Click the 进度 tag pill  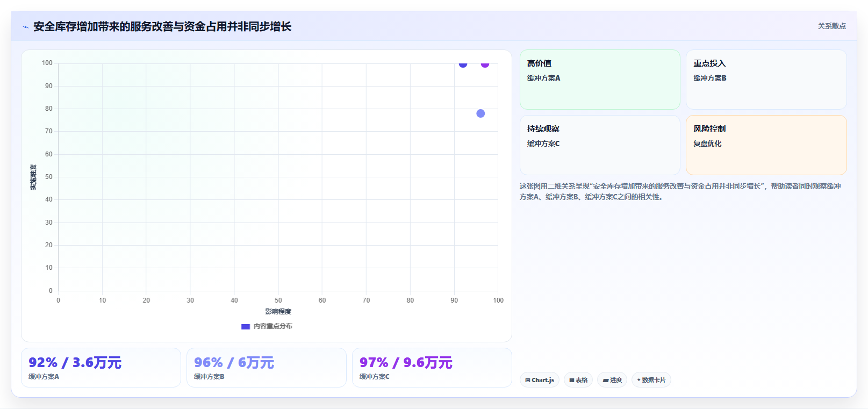(612, 380)
